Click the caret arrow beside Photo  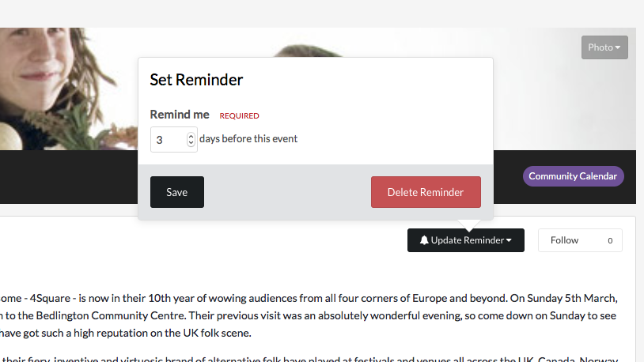(x=618, y=48)
